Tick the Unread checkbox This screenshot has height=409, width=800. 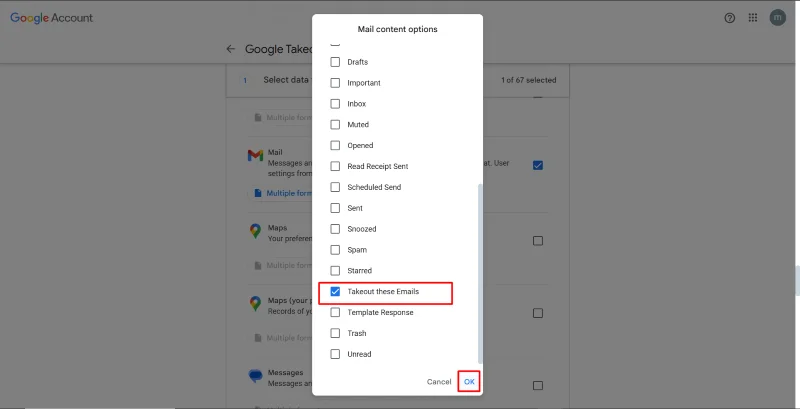335,354
